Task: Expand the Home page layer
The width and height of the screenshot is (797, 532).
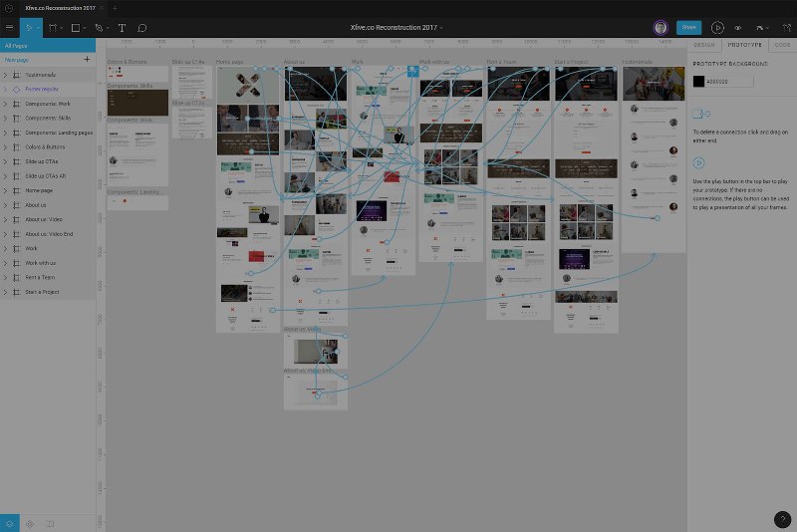Action: click(x=5, y=190)
